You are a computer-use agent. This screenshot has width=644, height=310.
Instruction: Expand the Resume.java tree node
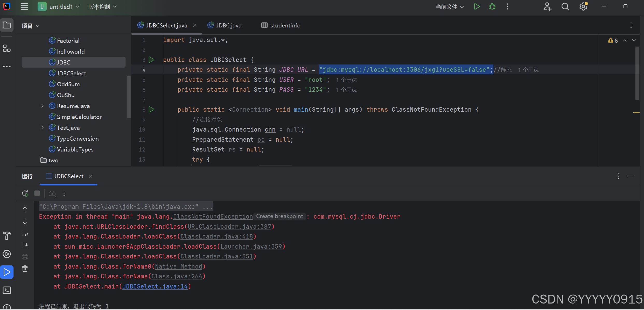coord(42,106)
